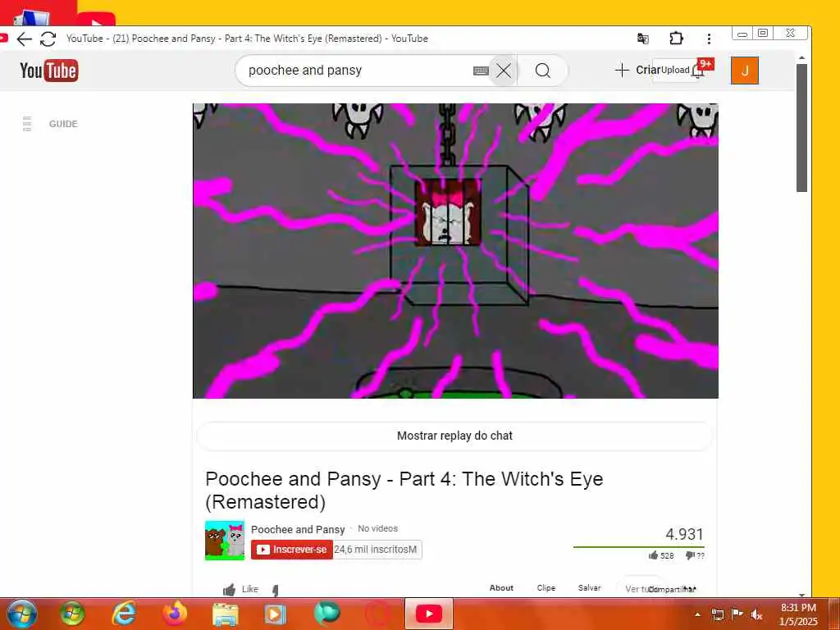Click the thumbs-up icon showing 528
Viewport: 840px width, 630px height.
coord(653,555)
